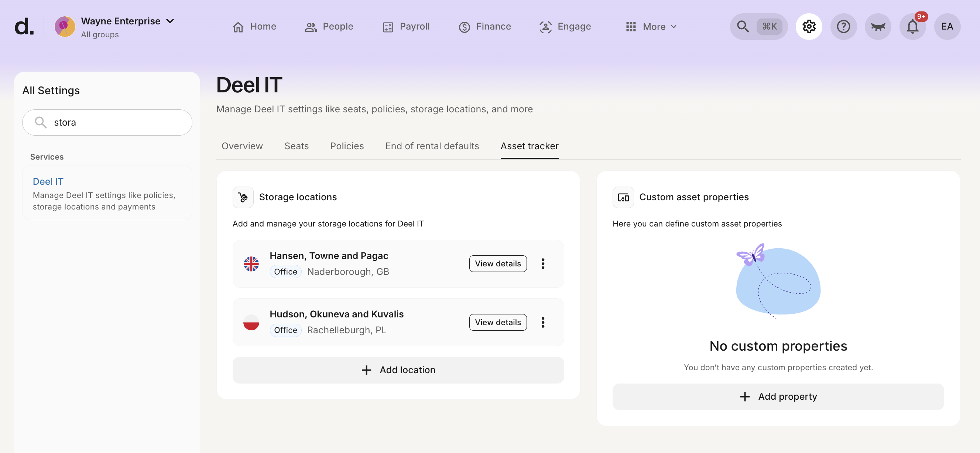
Task: Click the 'Naderborough, GB' location text
Action: click(348, 272)
